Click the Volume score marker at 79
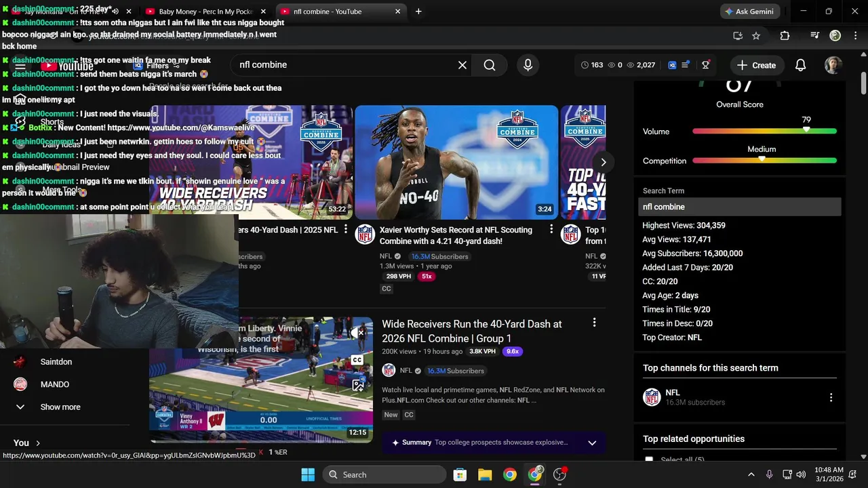The image size is (868, 488). [806, 129]
